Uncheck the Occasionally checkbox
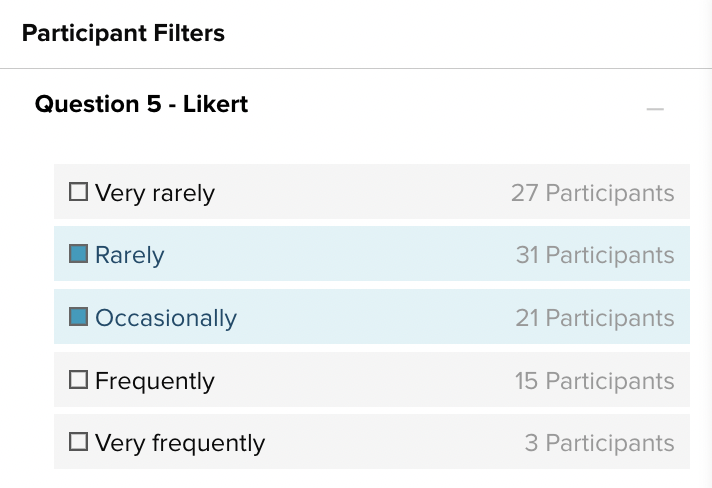This screenshot has height=488, width=712. click(x=78, y=318)
